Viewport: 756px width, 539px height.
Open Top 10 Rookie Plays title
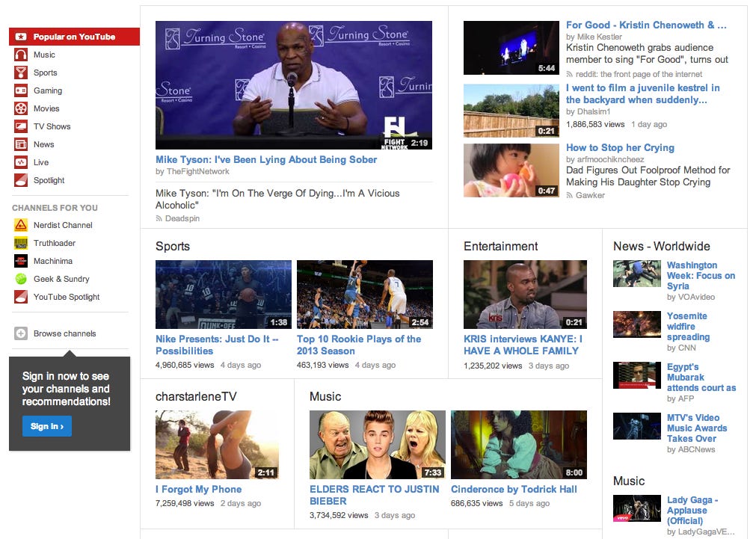(x=359, y=345)
